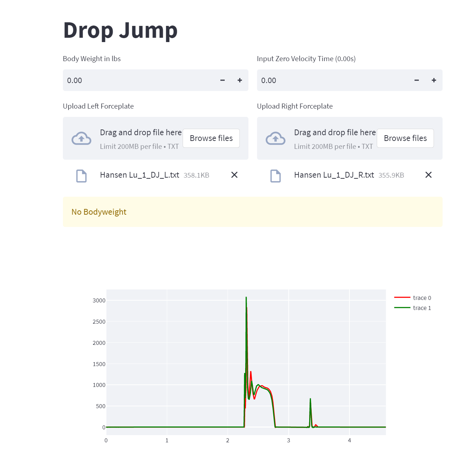Click Left Forceplate cloud upload icon
Viewport: 476px width, 461px height.
[82, 138]
